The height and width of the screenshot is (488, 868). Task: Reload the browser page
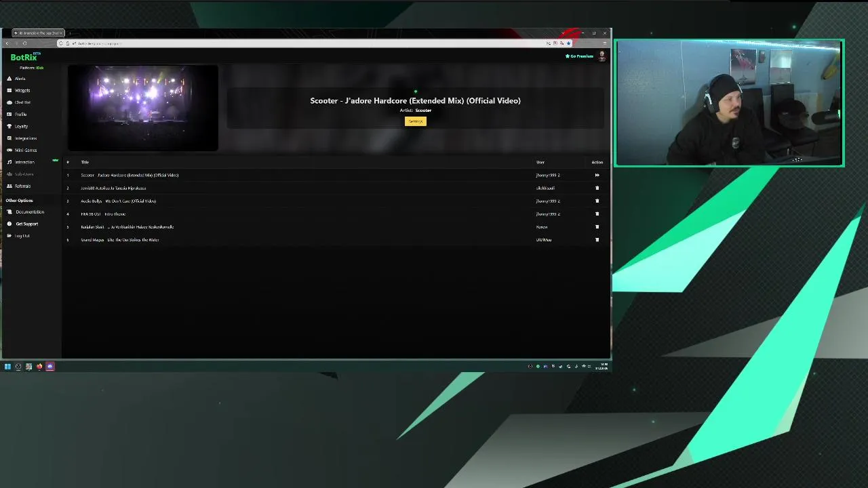[x=25, y=43]
